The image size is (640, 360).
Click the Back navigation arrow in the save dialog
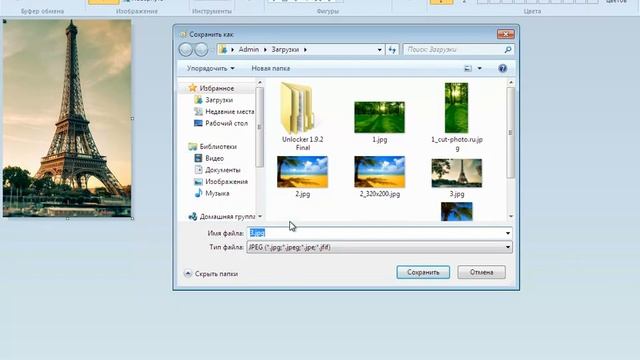tap(186, 49)
